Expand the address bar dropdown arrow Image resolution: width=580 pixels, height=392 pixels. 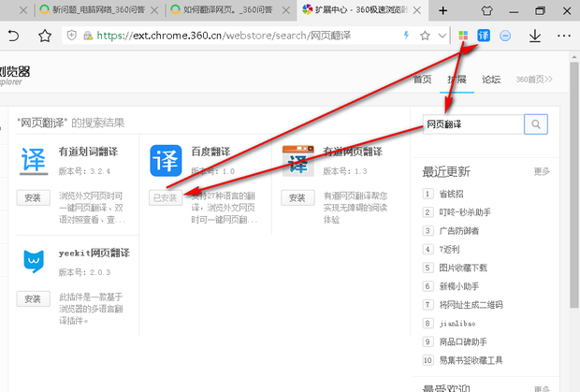(x=442, y=36)
